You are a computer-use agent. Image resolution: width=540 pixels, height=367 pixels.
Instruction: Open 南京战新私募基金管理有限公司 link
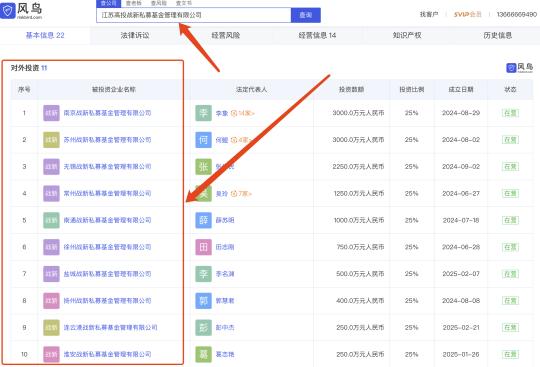(x=107, y=113)
